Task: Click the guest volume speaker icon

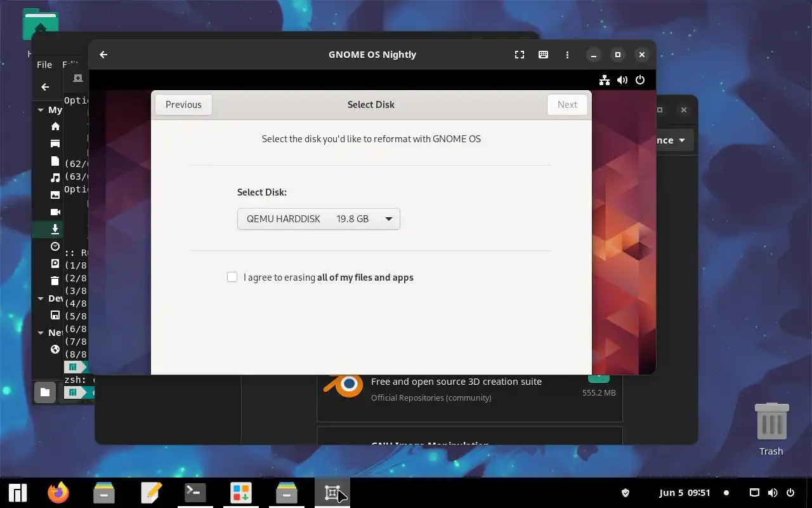Action: coord(622,80)
